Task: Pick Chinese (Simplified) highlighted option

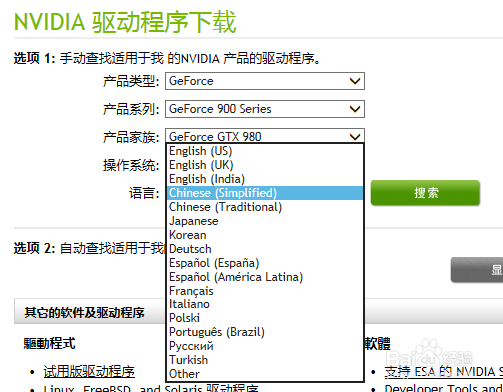Action: tap(265, 193)
